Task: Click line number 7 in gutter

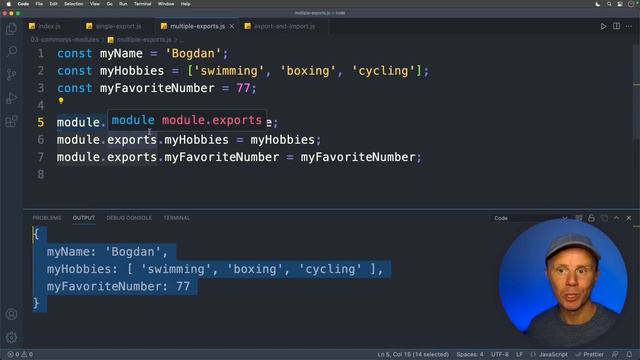Action: (x=40, y=157)
